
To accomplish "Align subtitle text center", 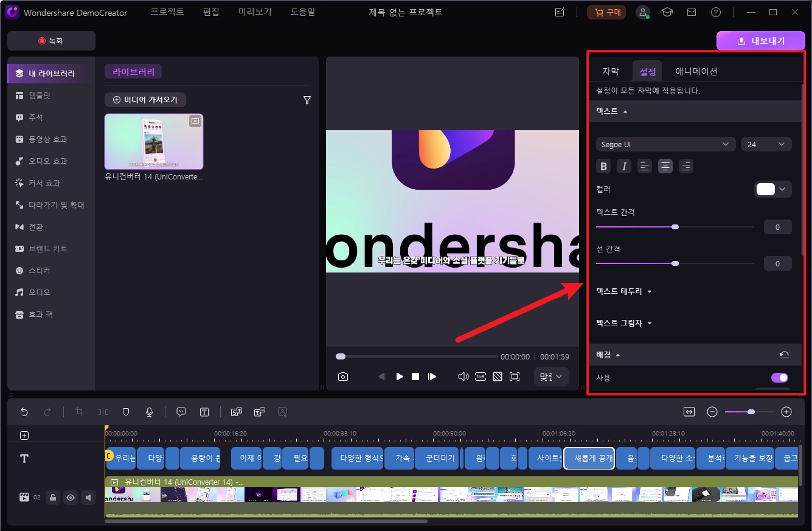I will pyautogui.click(x=665, y=166).
